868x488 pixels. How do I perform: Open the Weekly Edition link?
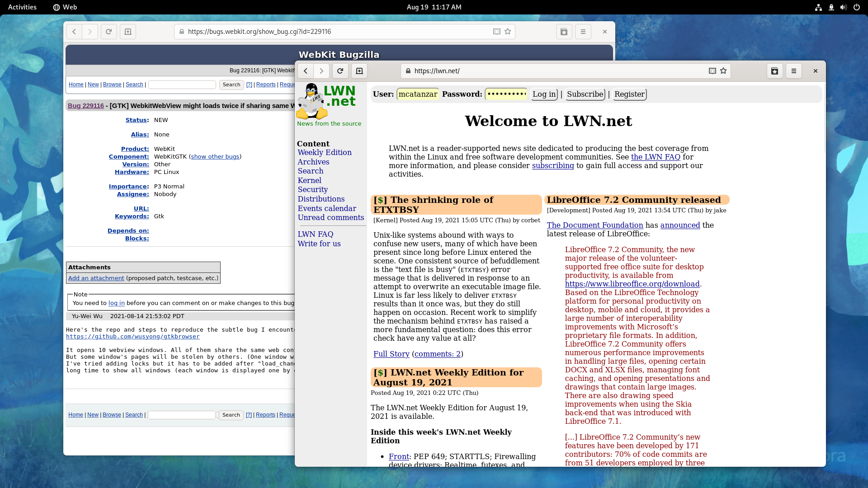[325, 153]
